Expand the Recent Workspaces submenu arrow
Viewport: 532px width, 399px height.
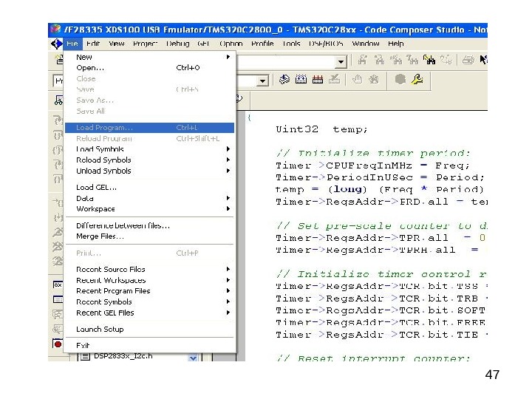(x=228, y=280)
